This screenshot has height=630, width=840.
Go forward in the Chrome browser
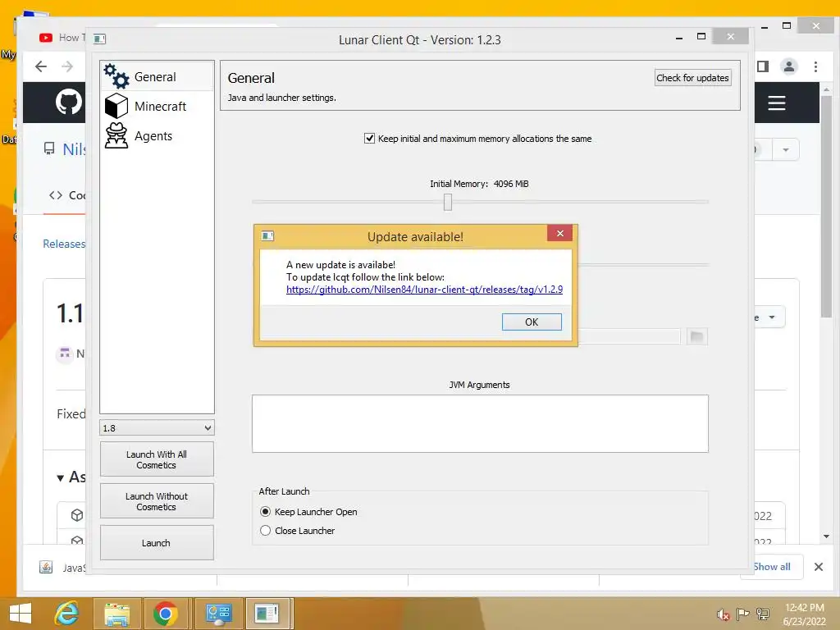click(67, 66)
